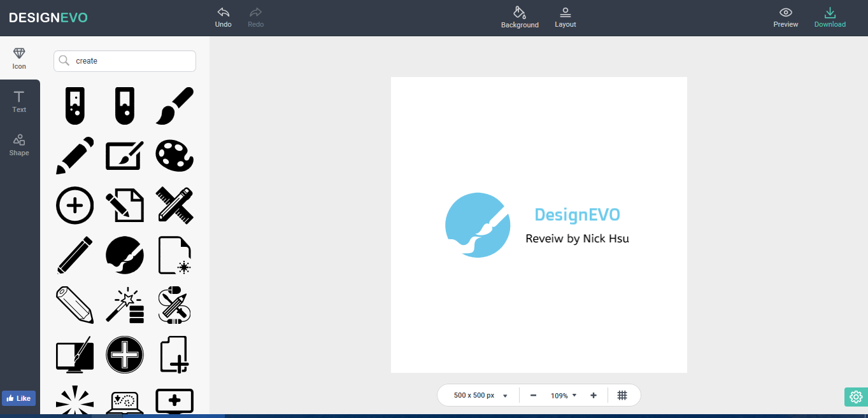
Task: Select the DesignEVO text on canvas
Action: point(577,215)
